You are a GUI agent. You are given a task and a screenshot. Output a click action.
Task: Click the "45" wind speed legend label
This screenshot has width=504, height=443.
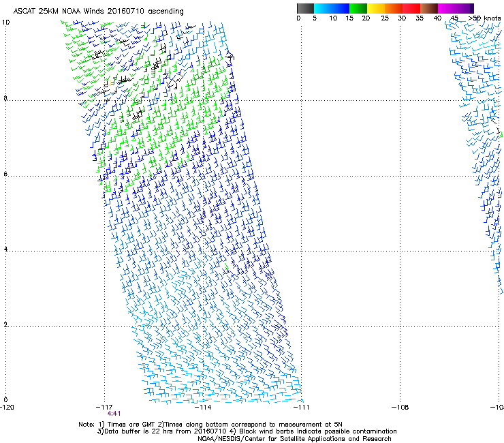click(454, 18)
